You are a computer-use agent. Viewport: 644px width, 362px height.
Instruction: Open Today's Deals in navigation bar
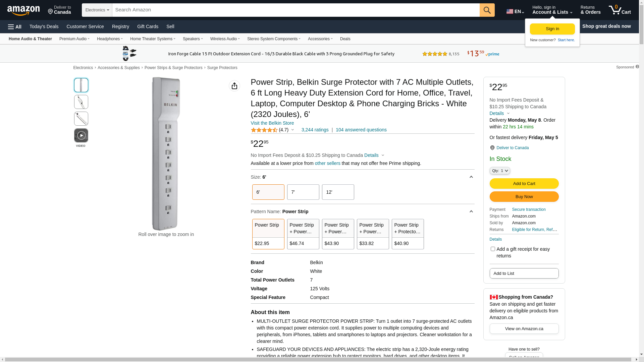(44, 26)
